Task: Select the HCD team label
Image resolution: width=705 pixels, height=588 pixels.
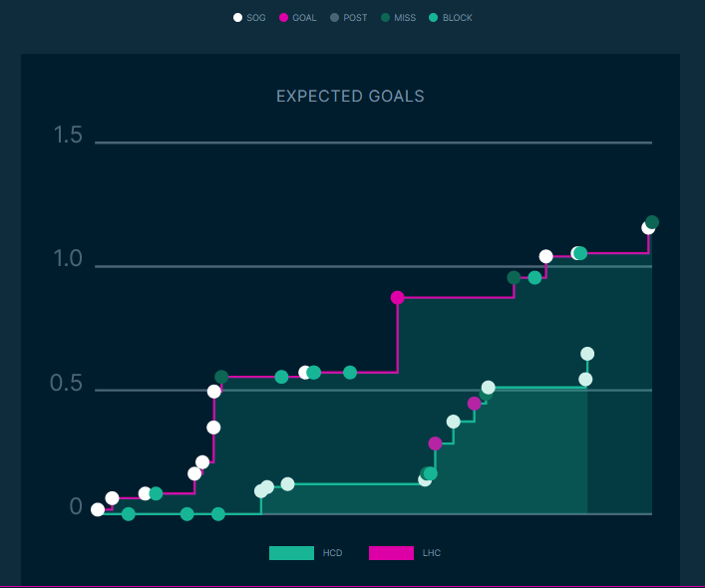Action: 332,553
